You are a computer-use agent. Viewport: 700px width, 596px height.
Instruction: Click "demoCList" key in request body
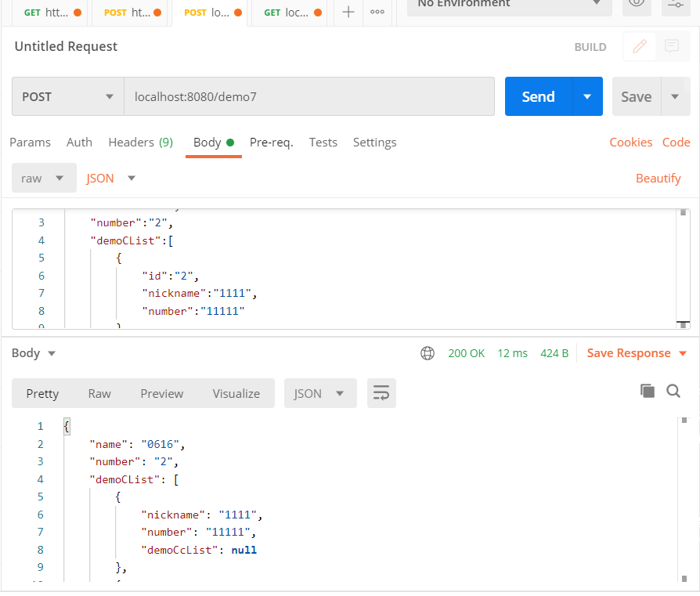(x=125, y=240)
